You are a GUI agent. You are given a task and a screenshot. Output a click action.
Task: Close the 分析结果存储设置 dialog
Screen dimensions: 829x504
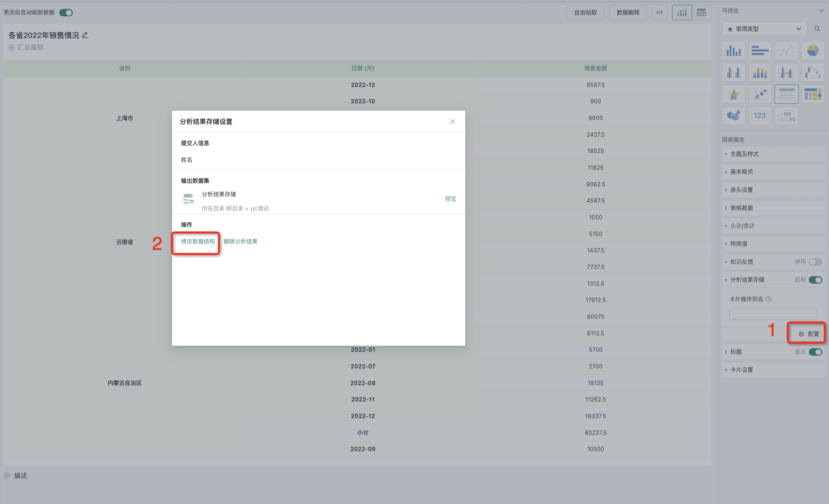(x=452, y=121)
